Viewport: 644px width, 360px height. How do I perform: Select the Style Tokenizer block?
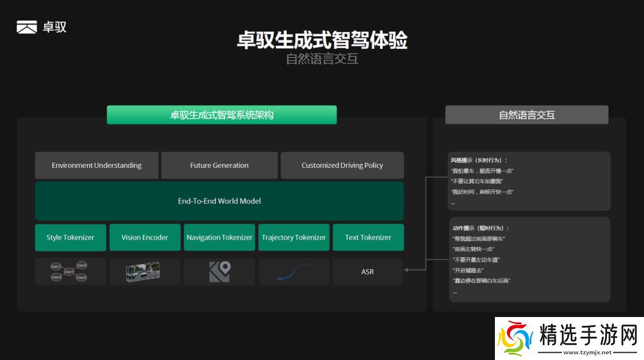point(70,238)
